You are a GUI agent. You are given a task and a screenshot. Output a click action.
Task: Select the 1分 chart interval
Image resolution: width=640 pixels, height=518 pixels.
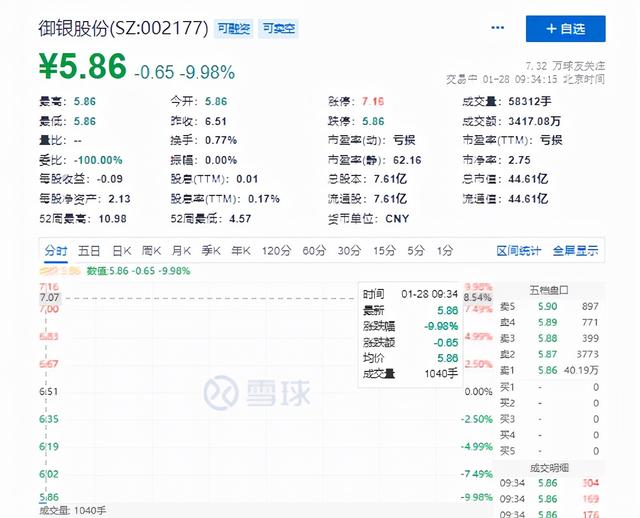pyautogui.click(x=444, y=251)
